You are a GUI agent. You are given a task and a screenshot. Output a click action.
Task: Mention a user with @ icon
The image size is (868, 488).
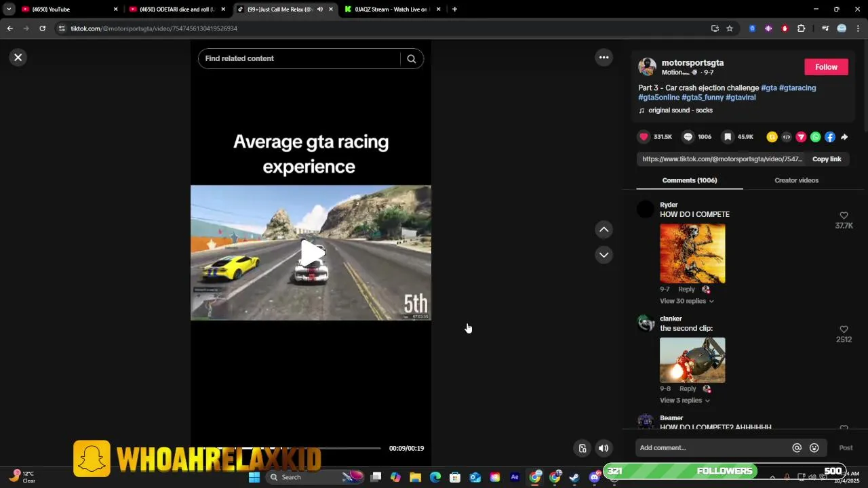(x=797, y=448)
